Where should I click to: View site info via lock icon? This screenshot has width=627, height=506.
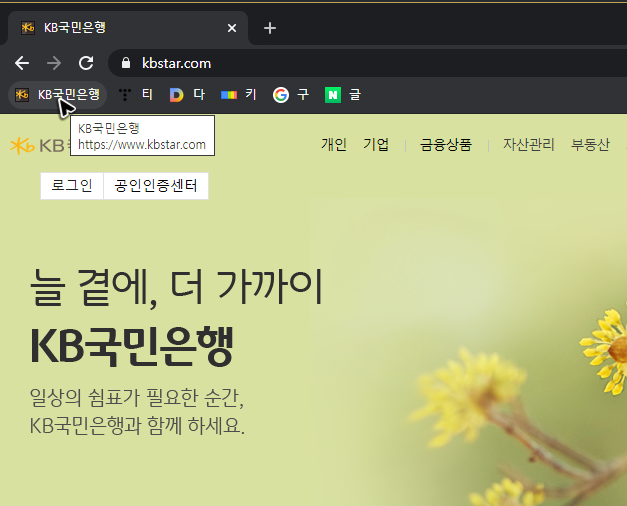tap(126, 63)
